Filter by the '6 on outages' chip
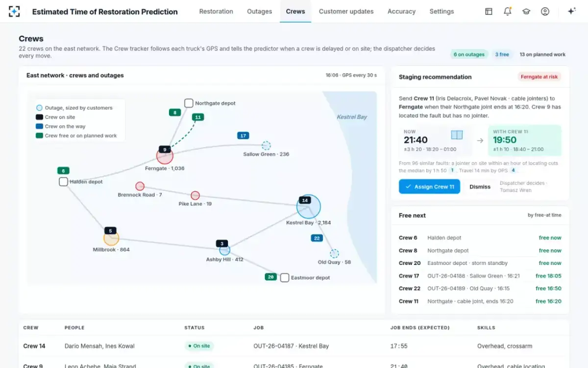The image size is (588, 368). pos(469,54)
